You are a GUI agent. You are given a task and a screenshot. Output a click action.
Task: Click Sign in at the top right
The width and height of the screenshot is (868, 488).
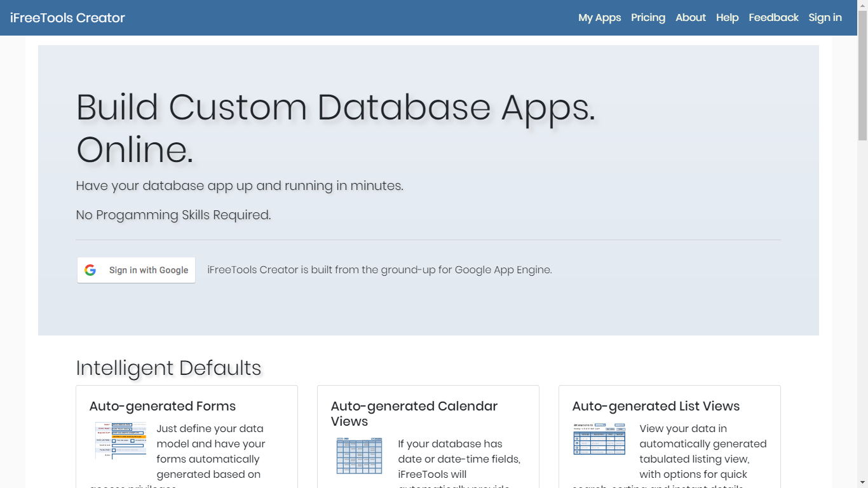pos(825,17)
